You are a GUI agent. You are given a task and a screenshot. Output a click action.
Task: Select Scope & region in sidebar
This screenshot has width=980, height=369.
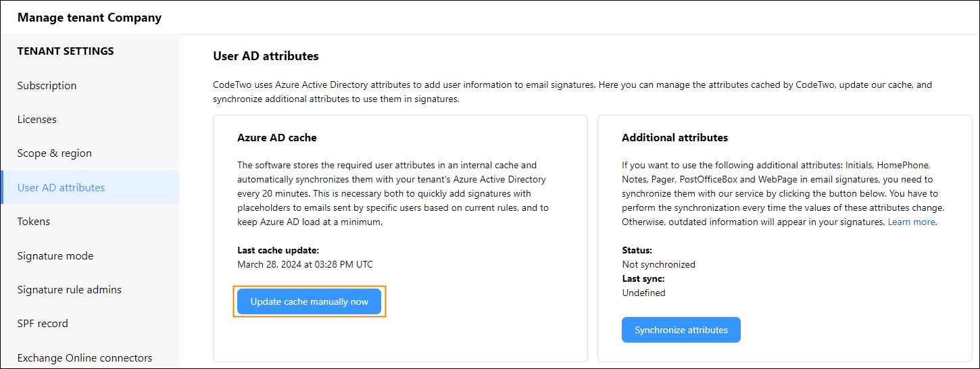[55, 153]
